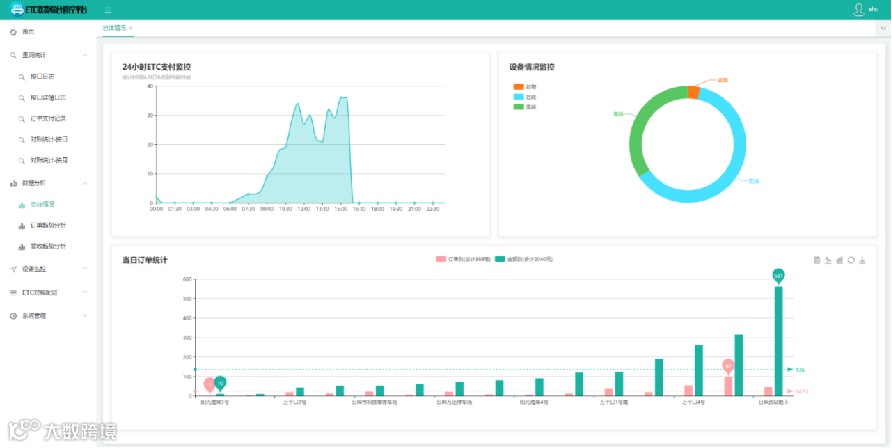Click the 在线 label beside donut chart

[x=754, y=181]
